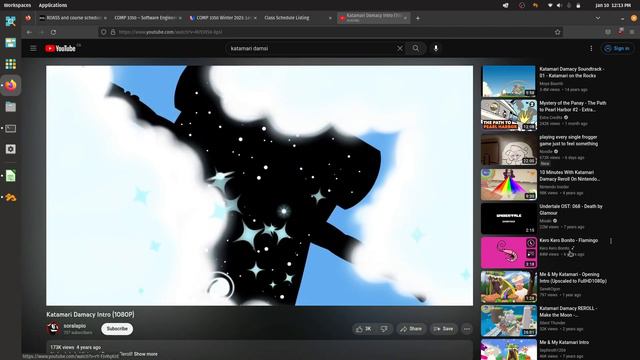
Task: Open a new Firefox tab
Action: [418, 18]
